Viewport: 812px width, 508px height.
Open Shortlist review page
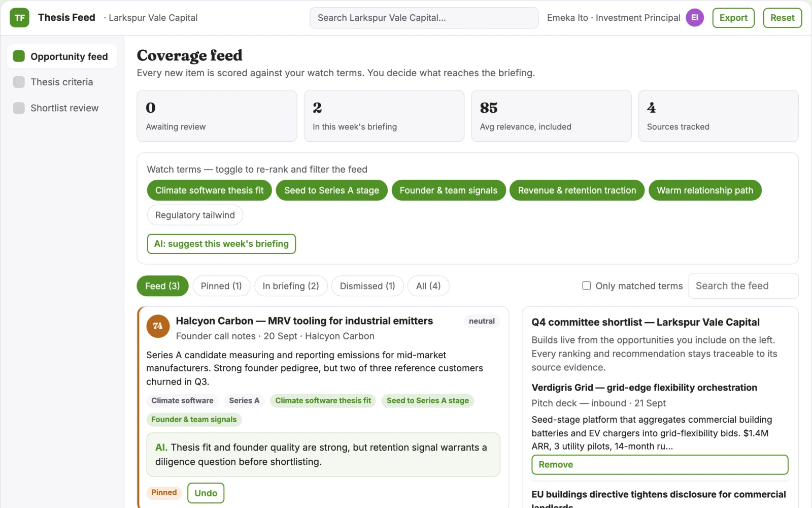(62, 108)
